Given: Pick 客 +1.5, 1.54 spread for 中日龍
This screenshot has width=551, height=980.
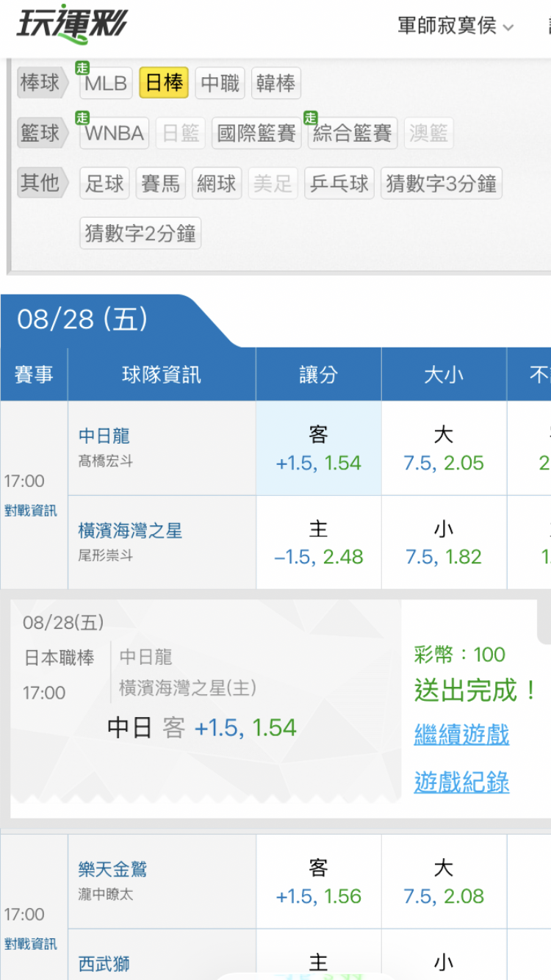Looking at the screenshot, I should [318, 448].
